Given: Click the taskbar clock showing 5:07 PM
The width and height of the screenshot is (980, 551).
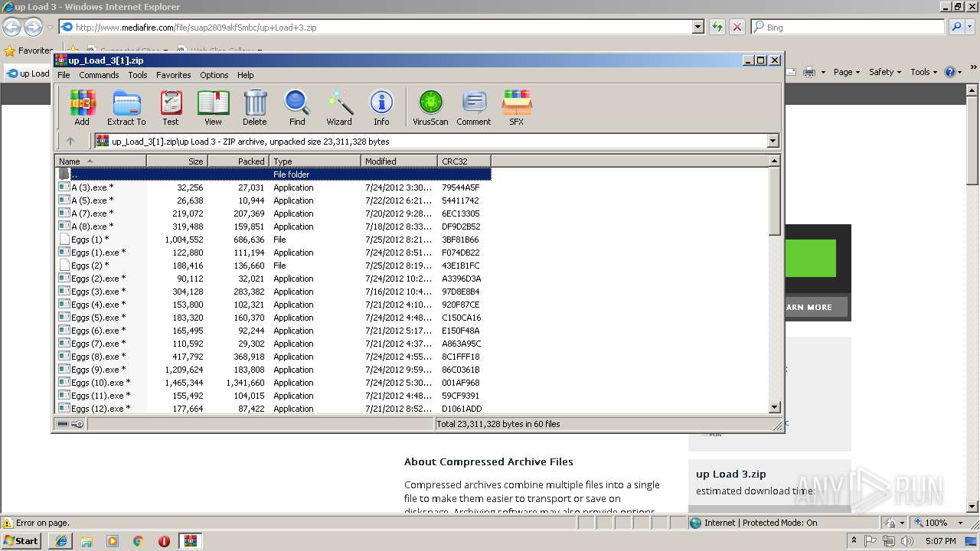Looking at the screenshot, I should click(939, 541).
